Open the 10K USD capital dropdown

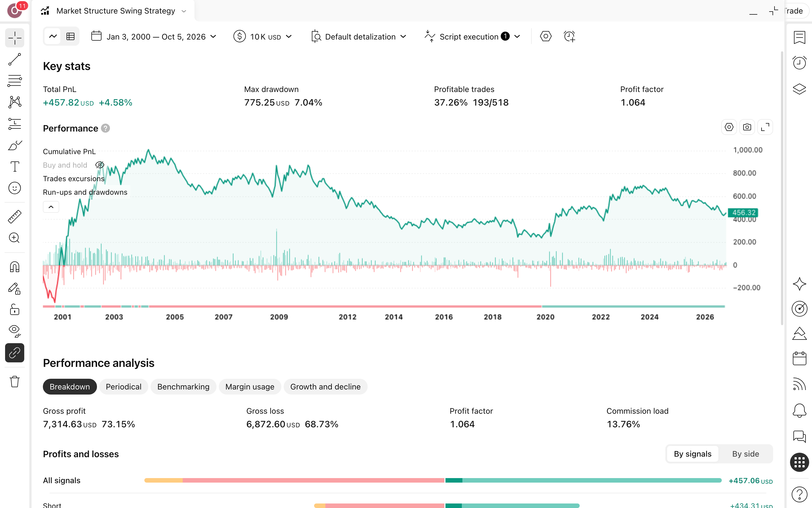263,37
